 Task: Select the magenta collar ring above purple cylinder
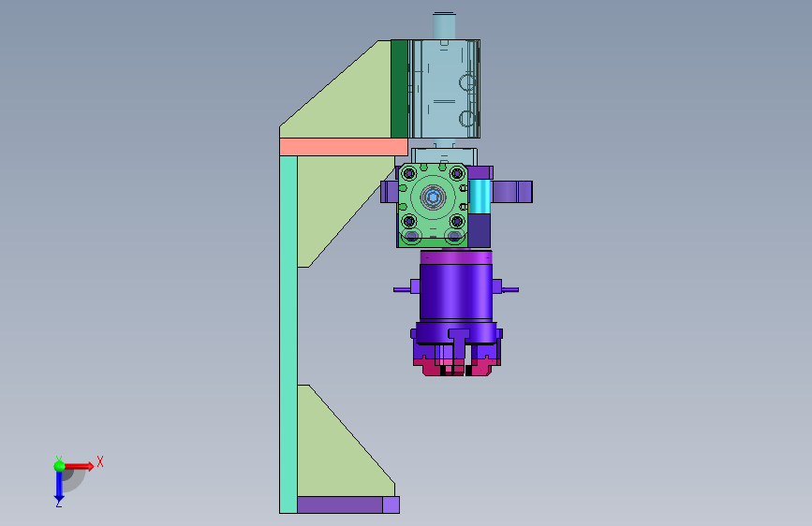[456, 256]
